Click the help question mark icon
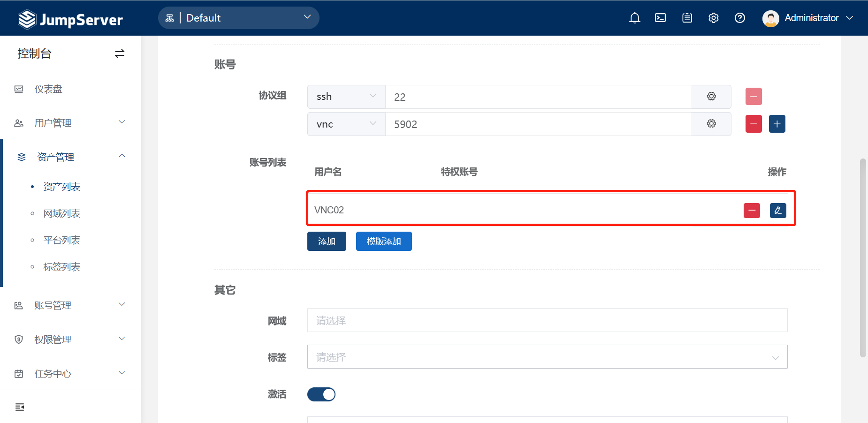The height and width of the screenshot is (423, 868). [740, 18]
